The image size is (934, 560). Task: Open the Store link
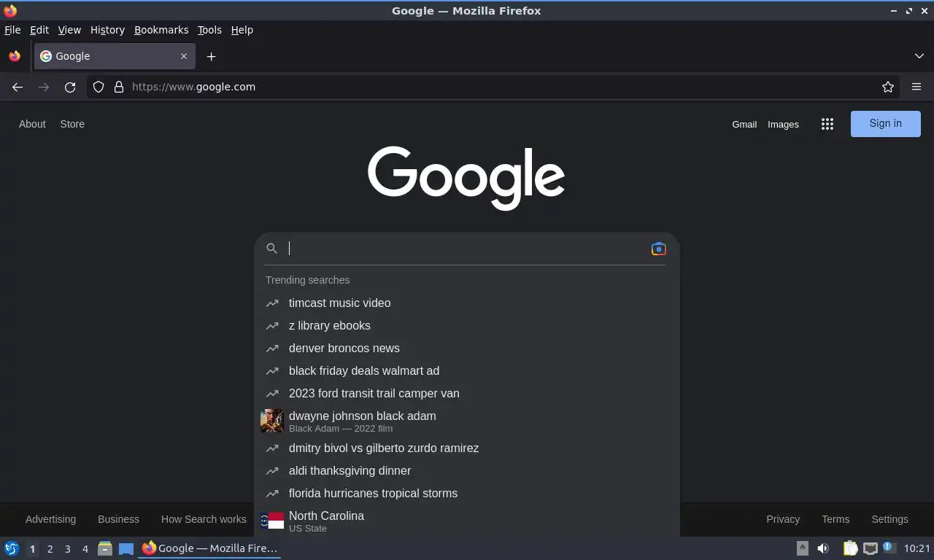pyautogui.click(x=72, y=124)
